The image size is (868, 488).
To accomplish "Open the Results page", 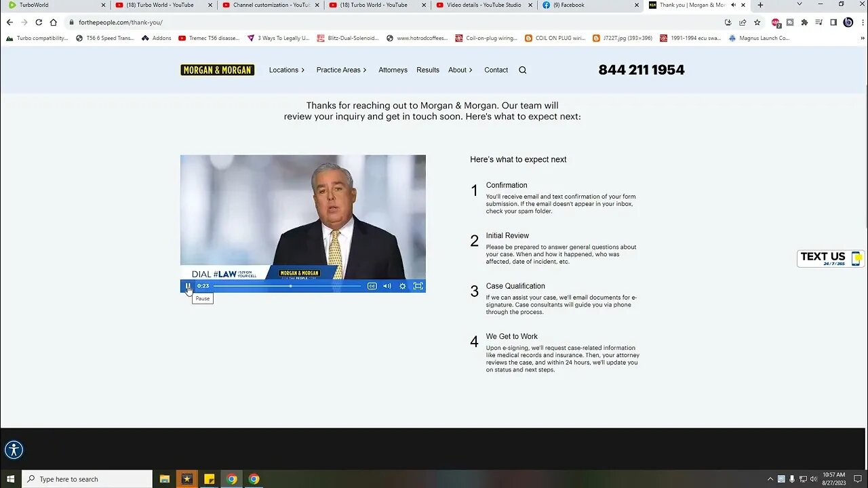I will (x=428, y=70).
